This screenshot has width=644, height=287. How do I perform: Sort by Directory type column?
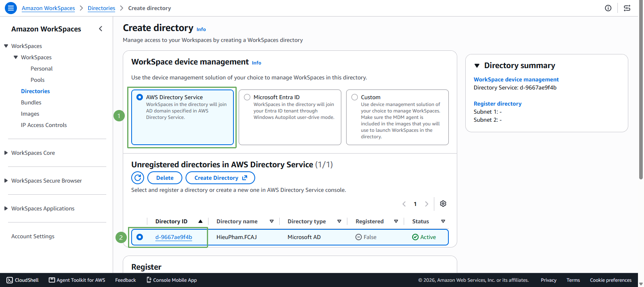339,221
